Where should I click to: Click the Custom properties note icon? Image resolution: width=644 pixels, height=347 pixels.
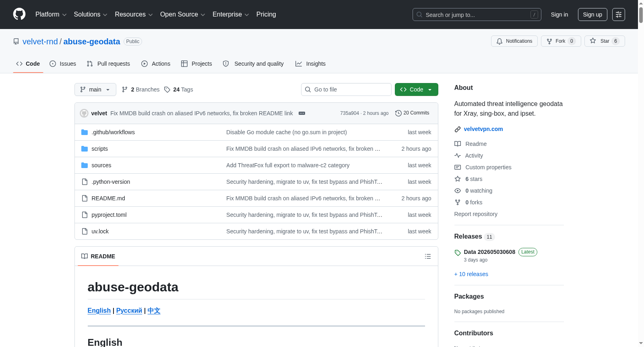pyautogui.click(x=458, y=167)
